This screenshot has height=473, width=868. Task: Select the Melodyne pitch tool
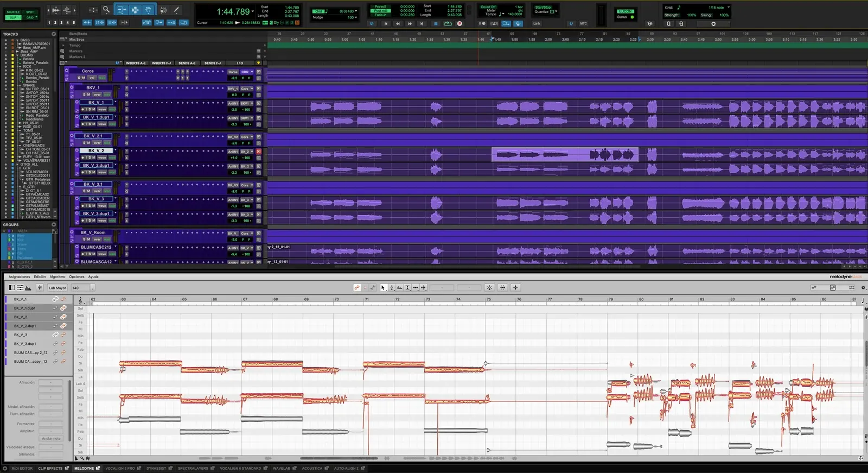coord(392,288)
